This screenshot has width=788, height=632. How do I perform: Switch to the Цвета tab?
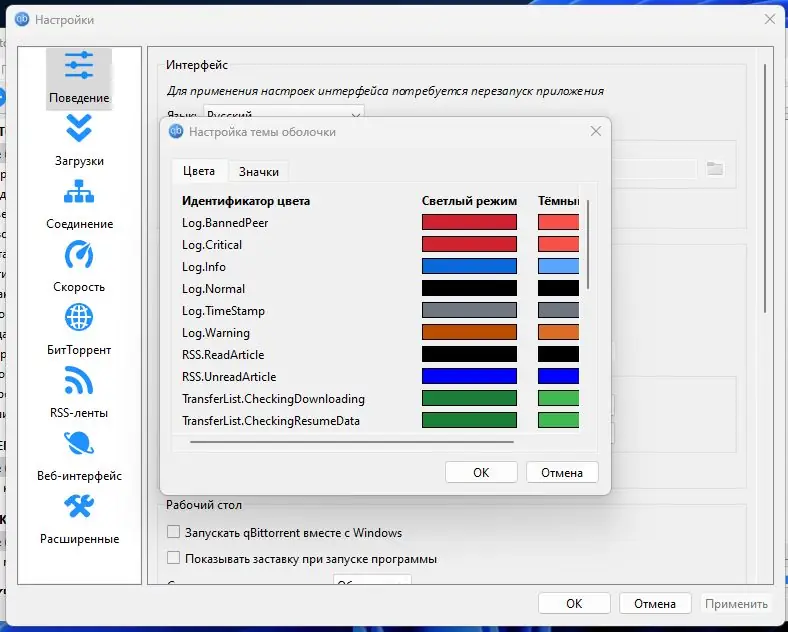pyautogui.click(x=199, y=171)
